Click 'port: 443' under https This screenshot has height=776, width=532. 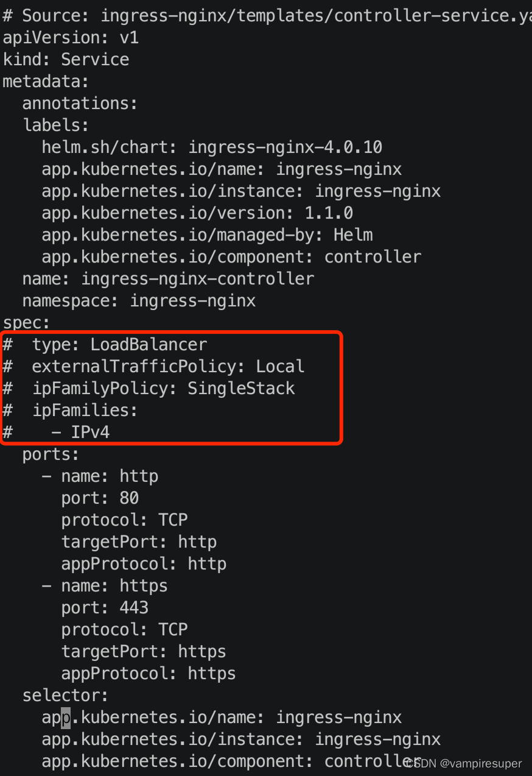click(105, 608)
